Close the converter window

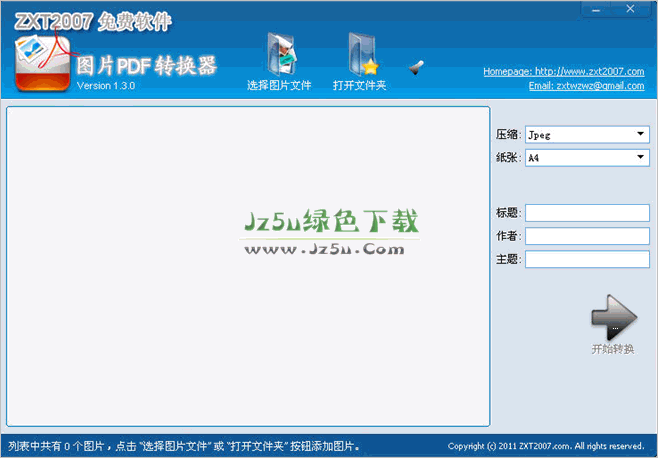tap(630, 9)
